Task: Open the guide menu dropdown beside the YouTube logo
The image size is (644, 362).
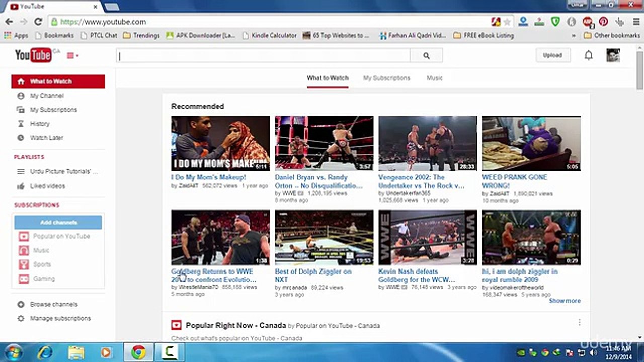Action: (x=73, y=55)
